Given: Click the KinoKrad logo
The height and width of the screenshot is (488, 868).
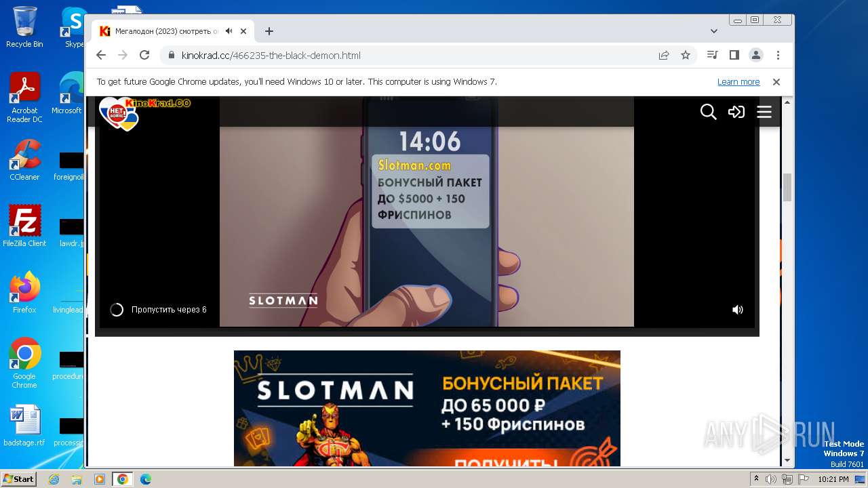Looking at the screenshot, I should 144,113.
